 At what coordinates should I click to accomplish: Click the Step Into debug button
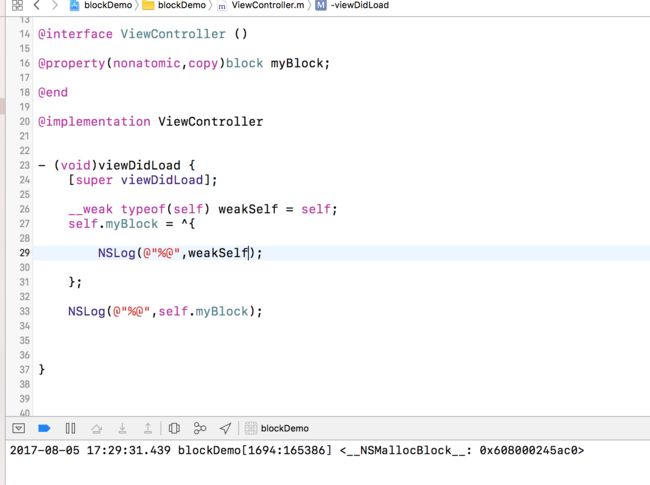122,428
